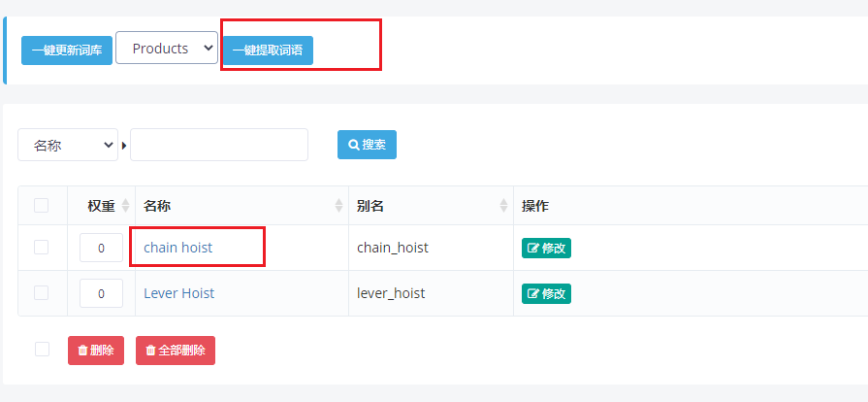Expand the 名称 search field selector
The width and height of the screenshot is (868, 402).
pyautogui.click(x=68, y=145)
